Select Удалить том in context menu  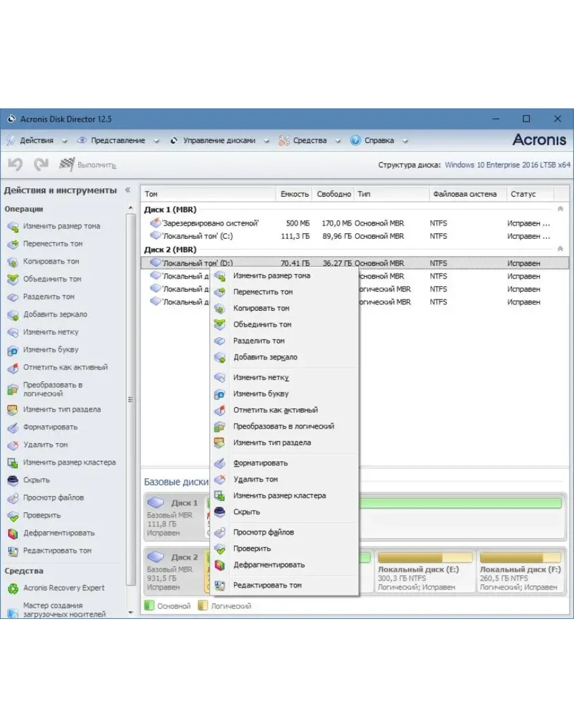[x=255, y=480]
